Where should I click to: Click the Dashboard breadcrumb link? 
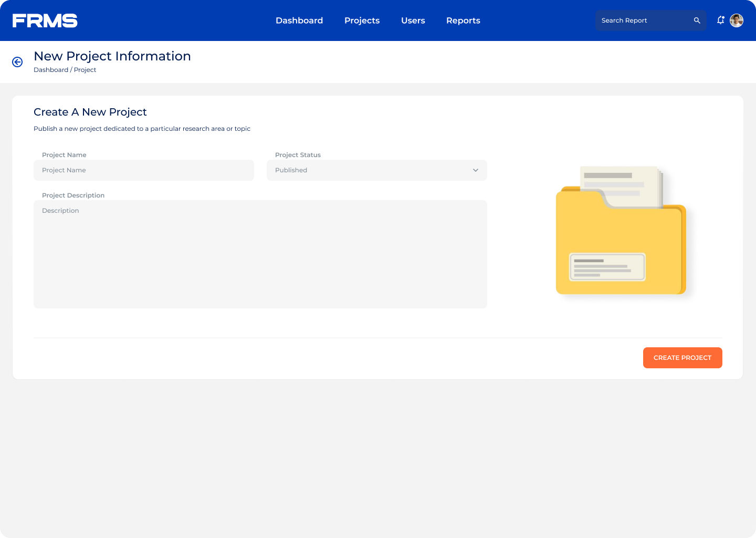(x=51, y=70)
